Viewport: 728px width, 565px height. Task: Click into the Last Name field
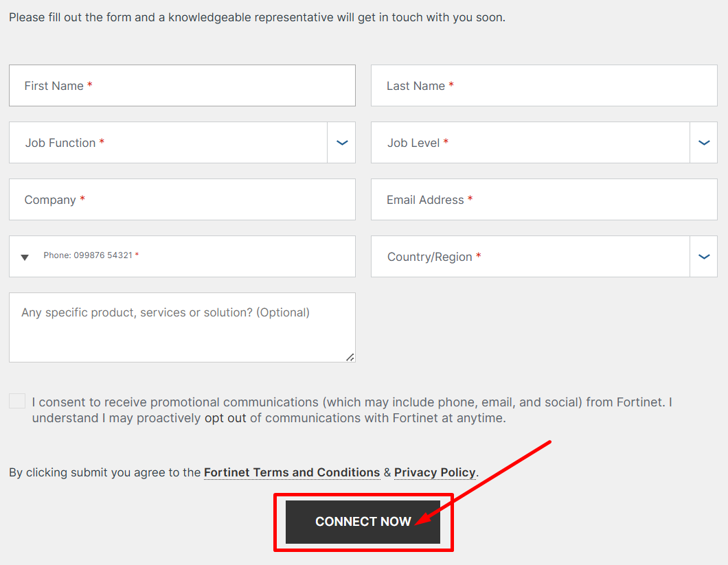tap(544, 86)
